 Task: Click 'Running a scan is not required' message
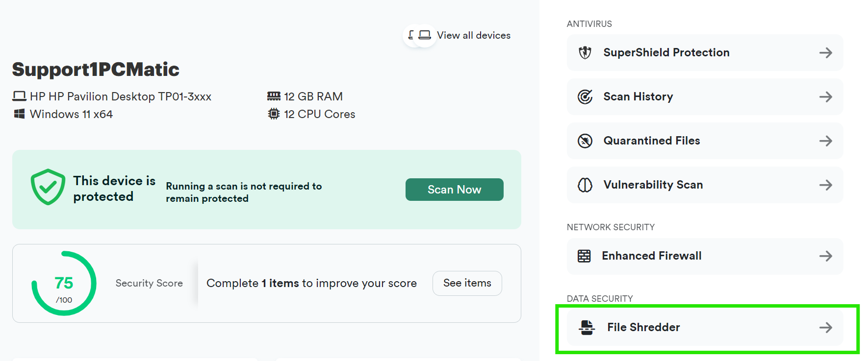(244, 192)
